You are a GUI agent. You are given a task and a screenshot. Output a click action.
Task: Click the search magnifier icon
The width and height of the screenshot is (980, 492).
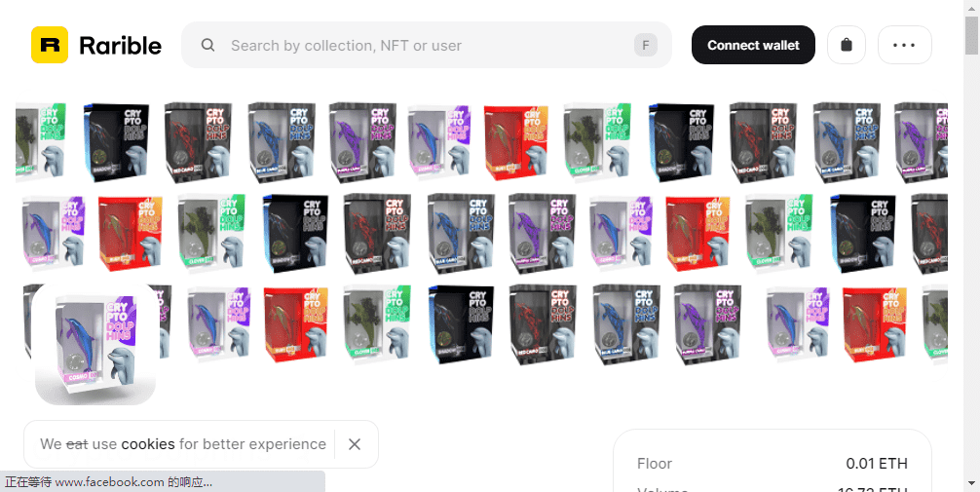(207, 45)
